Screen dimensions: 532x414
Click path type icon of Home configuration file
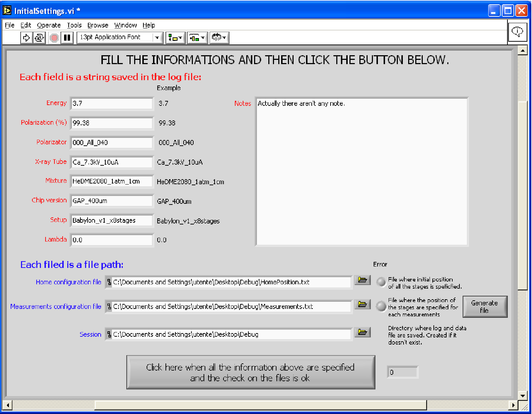coord(109,282)
